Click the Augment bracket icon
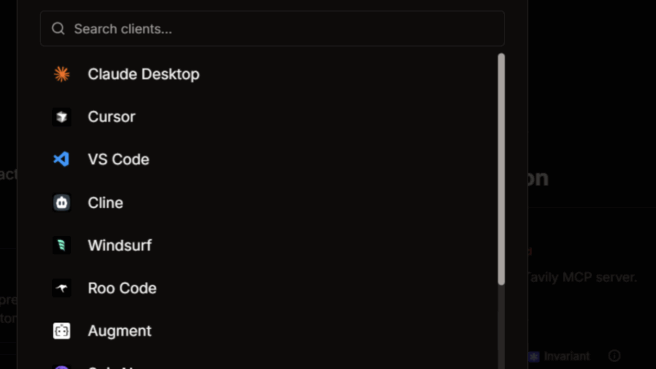Screen dimensions: 656x369 point(62,331)
